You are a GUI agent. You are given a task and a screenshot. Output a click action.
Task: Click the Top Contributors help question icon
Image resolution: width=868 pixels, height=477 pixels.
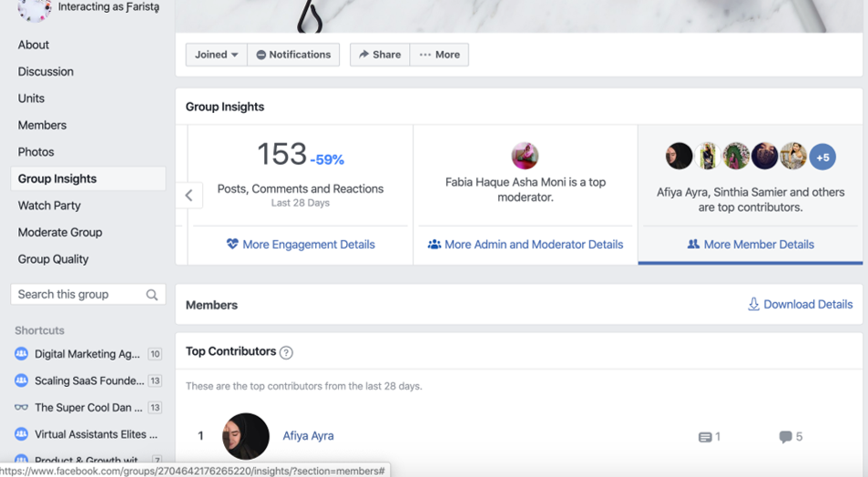pos(286,352)
